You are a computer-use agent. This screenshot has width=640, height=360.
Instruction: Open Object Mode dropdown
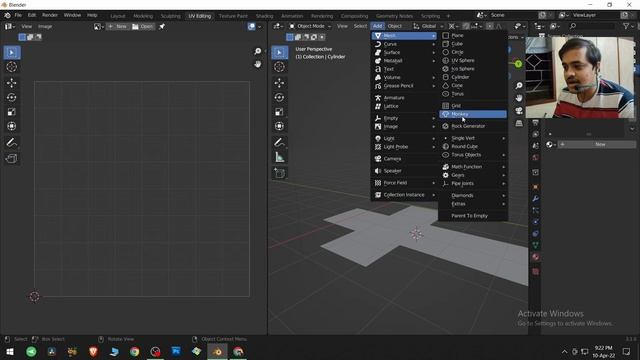[310, 26]
